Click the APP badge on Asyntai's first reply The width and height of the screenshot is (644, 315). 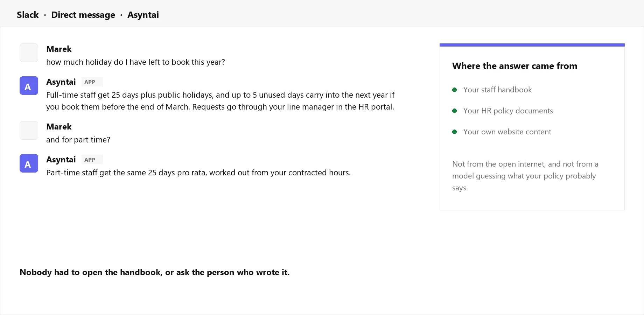point(92,82)
